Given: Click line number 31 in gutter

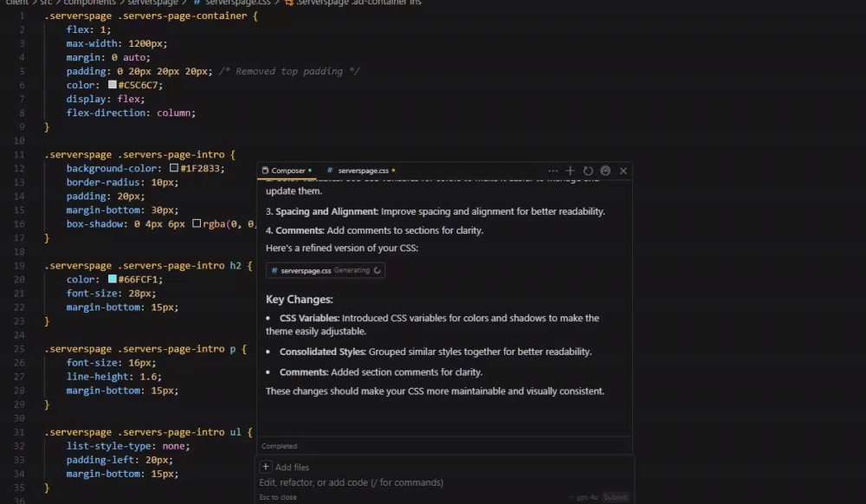Looking at the screenshot, I should point(19,432).
